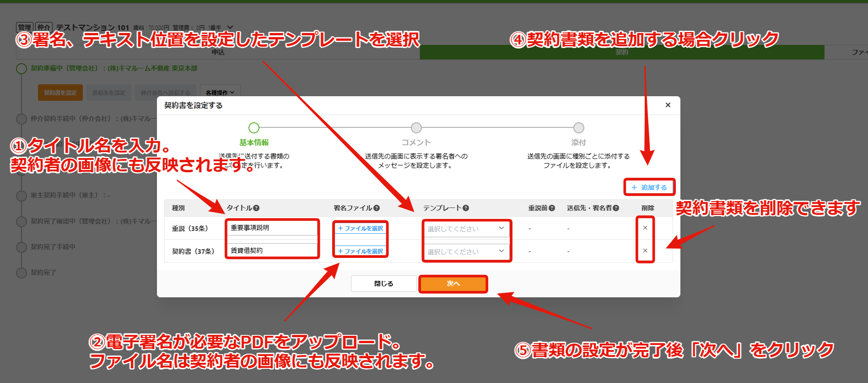Open template dropdown for 重説（35条）
This screenshot has width=868, height=383.
tap(466, 229)
